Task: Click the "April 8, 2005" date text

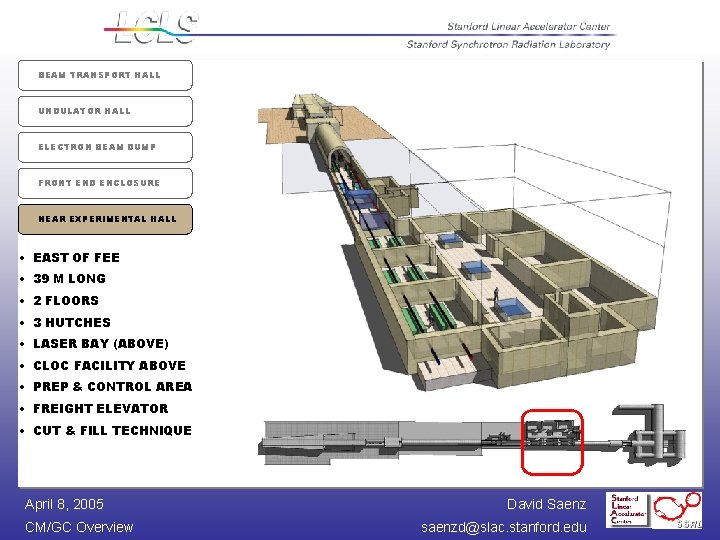Action: coord(64,504)
